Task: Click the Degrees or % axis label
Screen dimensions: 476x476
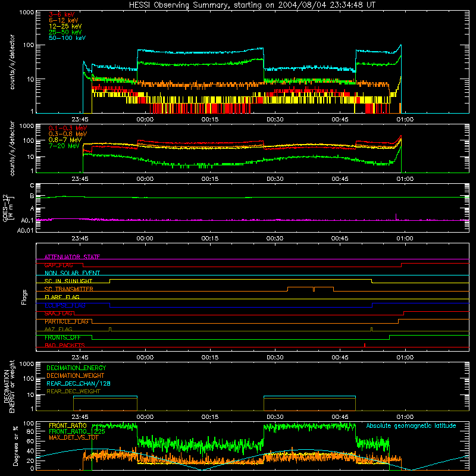Action: [x=15, y=446]
